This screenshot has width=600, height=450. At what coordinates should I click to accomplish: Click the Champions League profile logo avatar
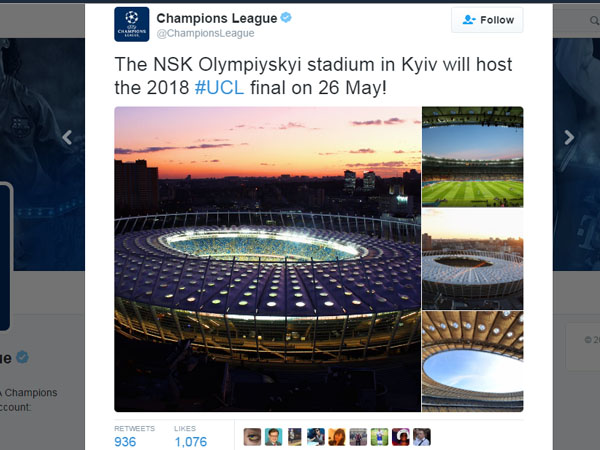pos(132,24)
